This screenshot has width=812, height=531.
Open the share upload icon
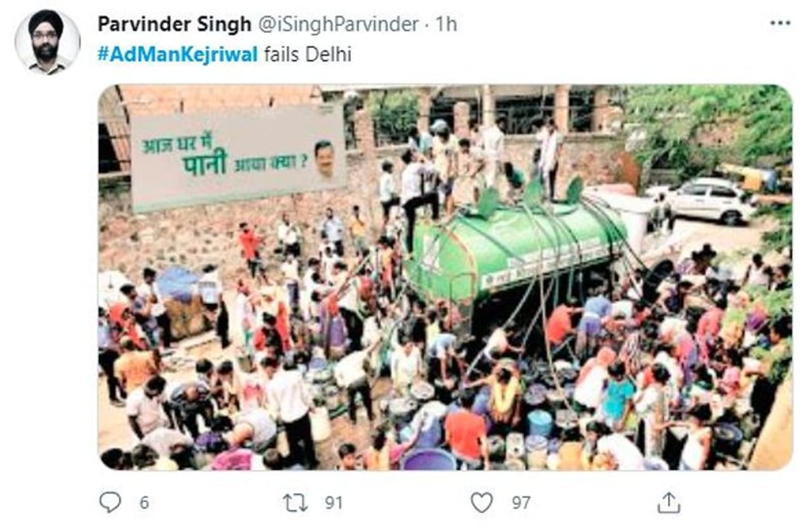point(669,502)
